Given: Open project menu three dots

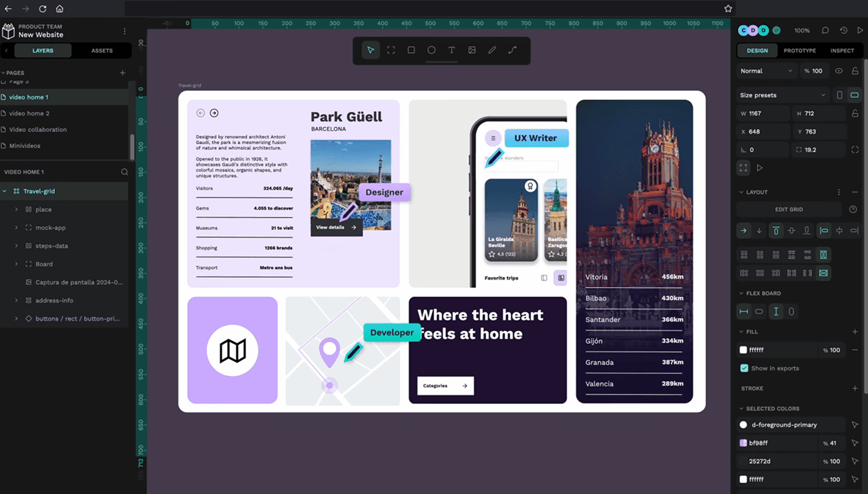Looking at the screenshot, I should click(x=124, y=31).
